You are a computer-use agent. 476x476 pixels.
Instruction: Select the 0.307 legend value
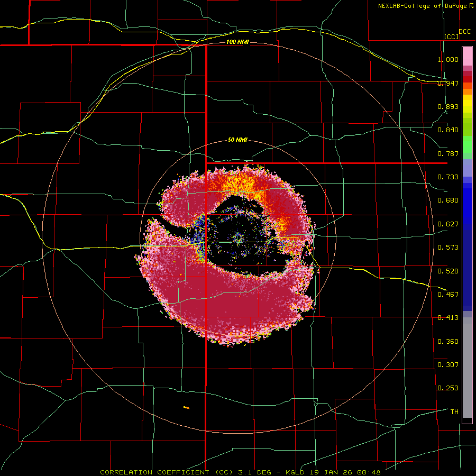pyautogui.click(x=448, y=364)
